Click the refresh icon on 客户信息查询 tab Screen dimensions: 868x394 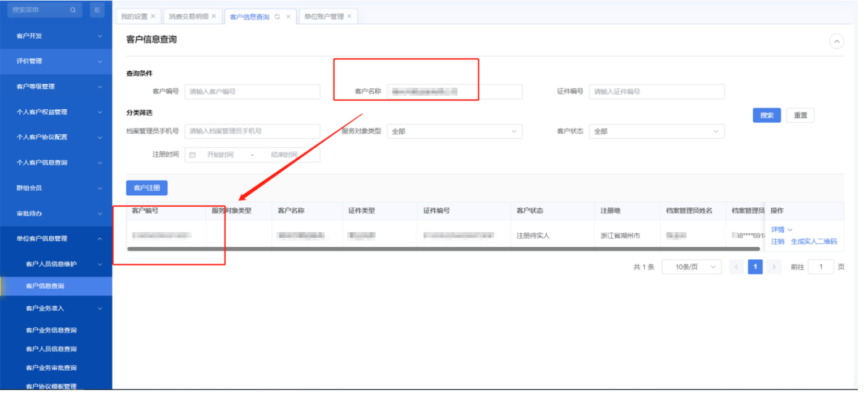277,17
